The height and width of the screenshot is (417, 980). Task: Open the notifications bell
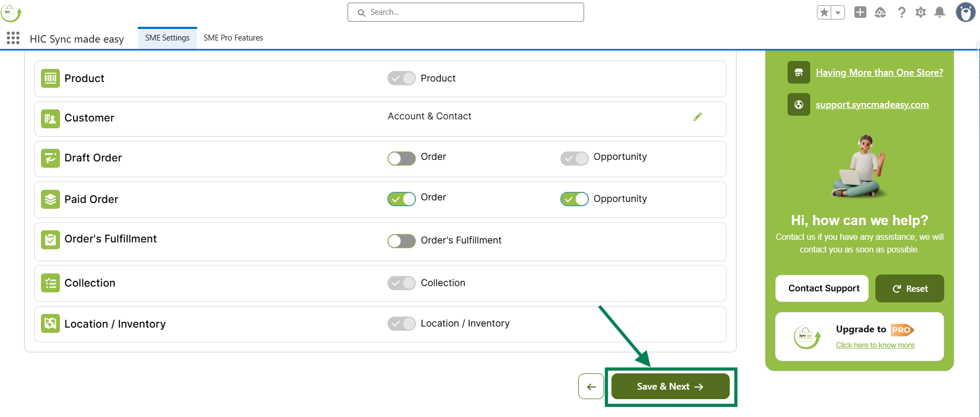(x=940, y=12)
